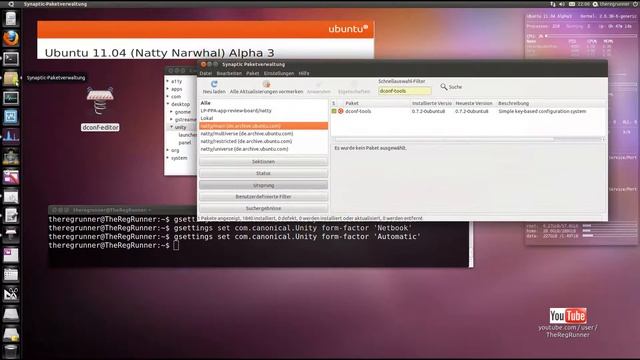Click the Suchergebnisse button
The image size is (640, 360).
263,208
